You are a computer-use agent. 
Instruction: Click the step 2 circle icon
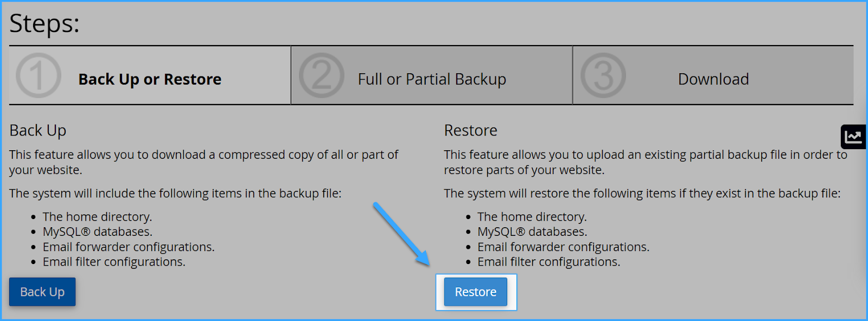click(321, 75)
